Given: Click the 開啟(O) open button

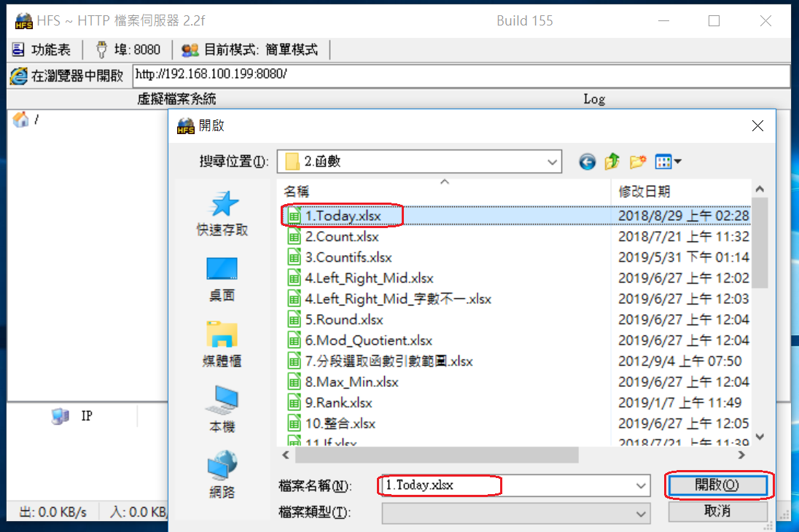Looking at the screenshot, I should 718,485.
